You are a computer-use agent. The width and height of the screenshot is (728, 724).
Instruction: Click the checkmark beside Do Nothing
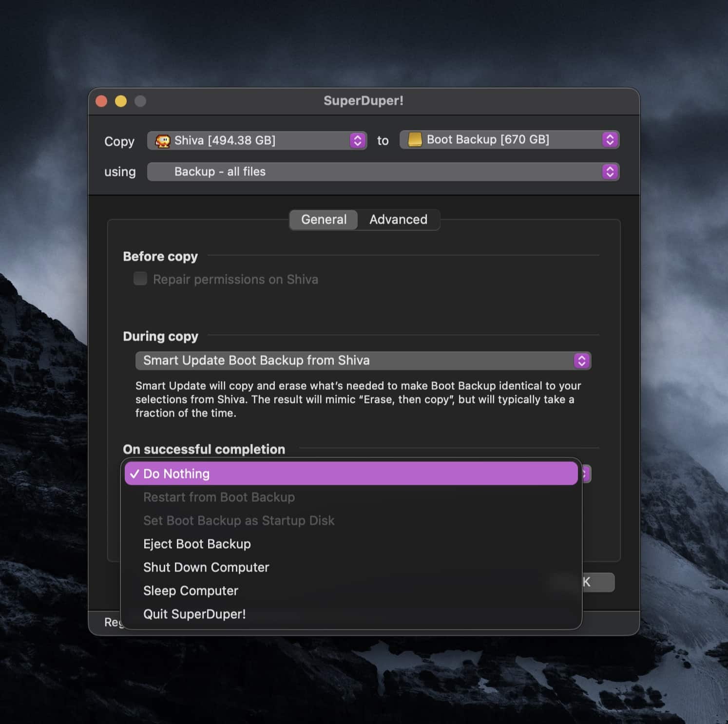[134, 474]
